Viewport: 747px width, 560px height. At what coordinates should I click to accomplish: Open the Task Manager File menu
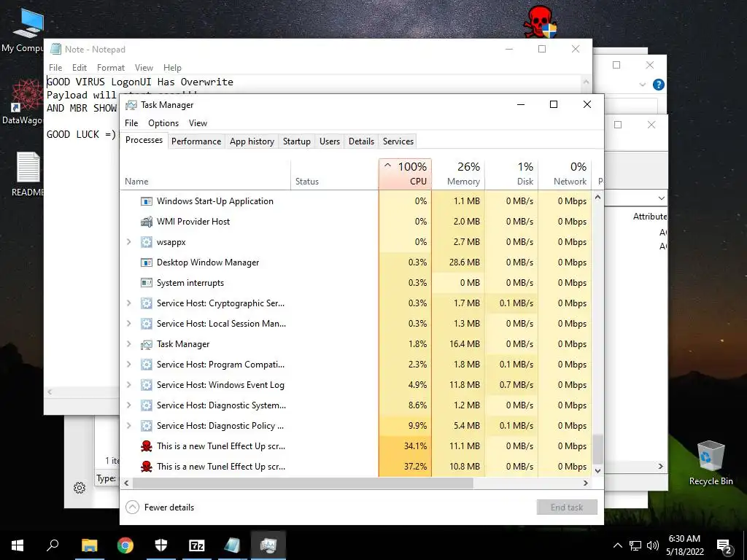[131, 122]
